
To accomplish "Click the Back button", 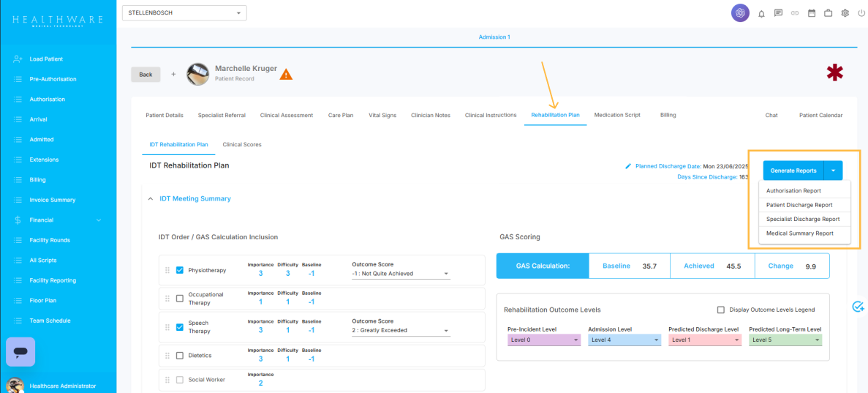I will point(146,75).
